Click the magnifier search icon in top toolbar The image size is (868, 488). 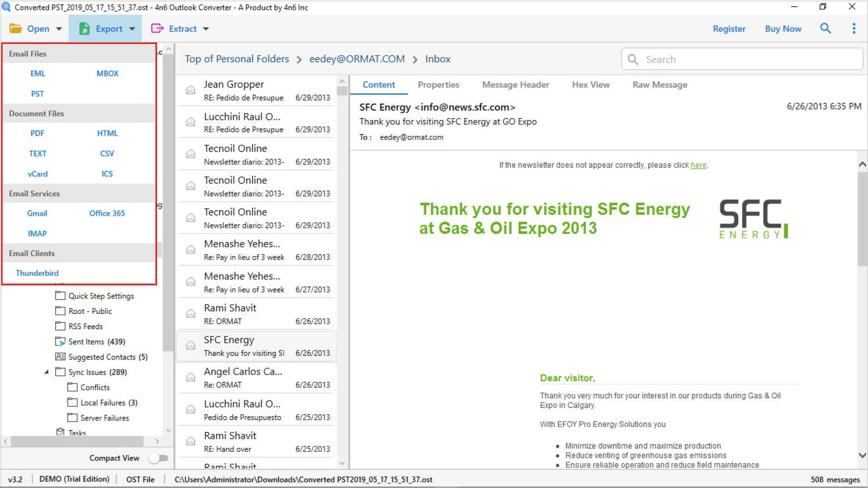(826, 28)
